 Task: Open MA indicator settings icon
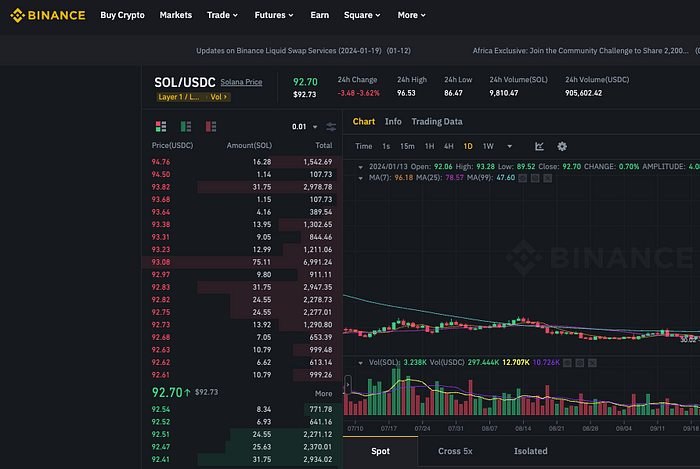(x=535, y=178)
